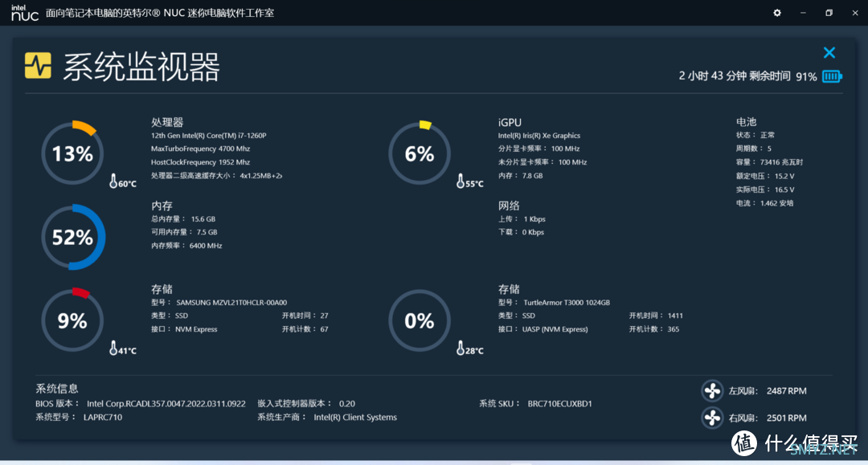Click the 0% TurtleArmor storage gauge
Viewport: 868px width, 465px height.
coord(420,320)
